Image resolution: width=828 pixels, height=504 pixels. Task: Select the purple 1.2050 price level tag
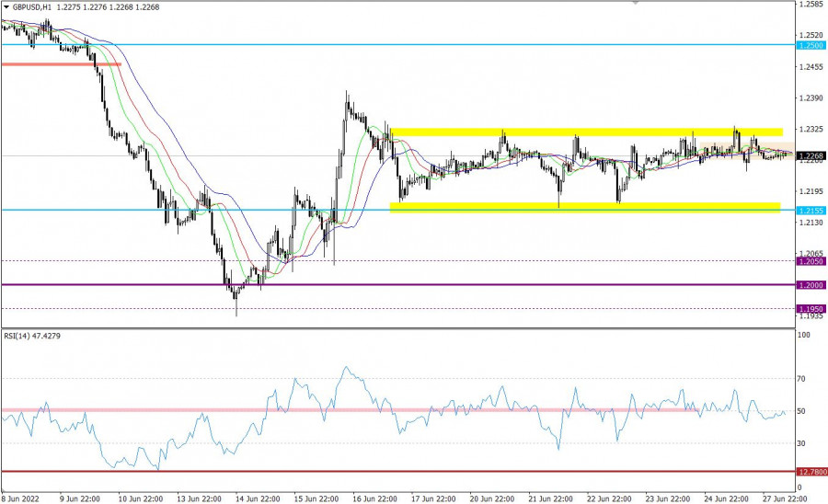pyautogui.click(x=811, y=261)
